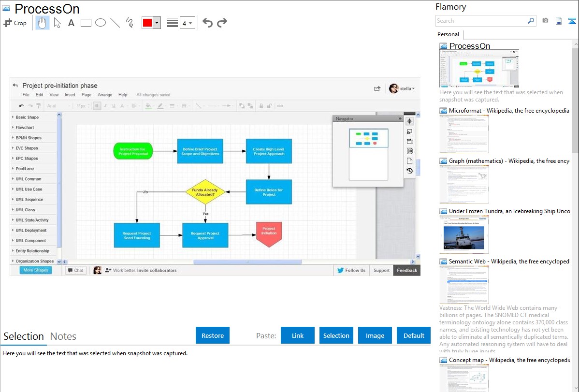
Task: Click the More Shapes button
Action: (36, 270)
